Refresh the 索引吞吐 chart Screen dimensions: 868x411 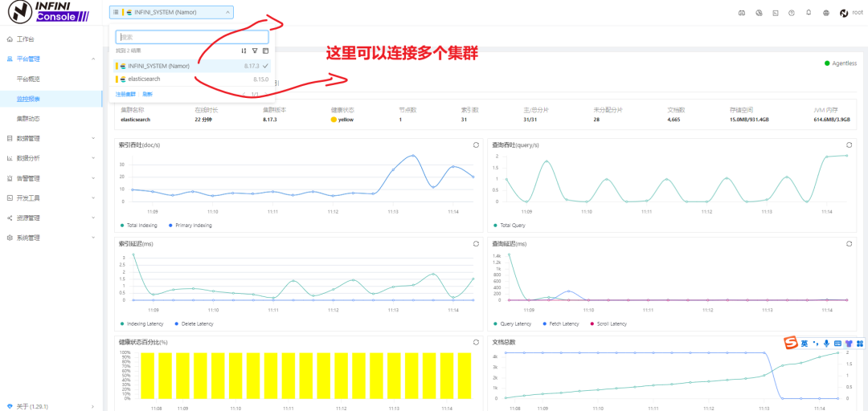[x=476, y=145]
